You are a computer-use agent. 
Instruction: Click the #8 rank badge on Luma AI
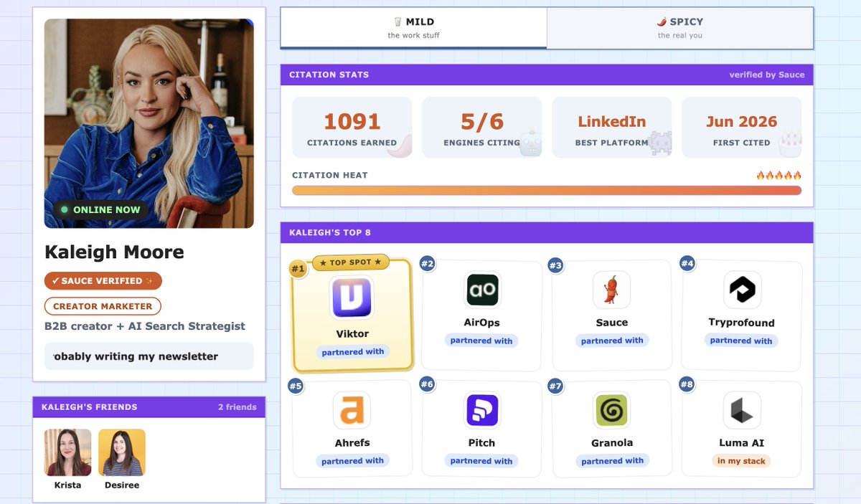pos(687,384)
